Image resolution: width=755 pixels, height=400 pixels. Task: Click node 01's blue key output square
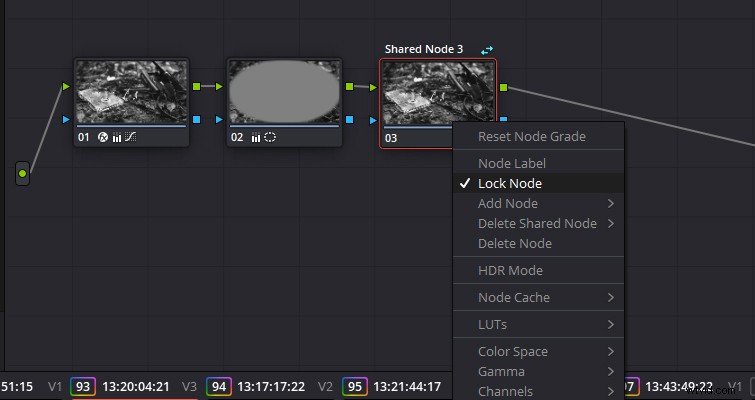click(x=196, y=119)
